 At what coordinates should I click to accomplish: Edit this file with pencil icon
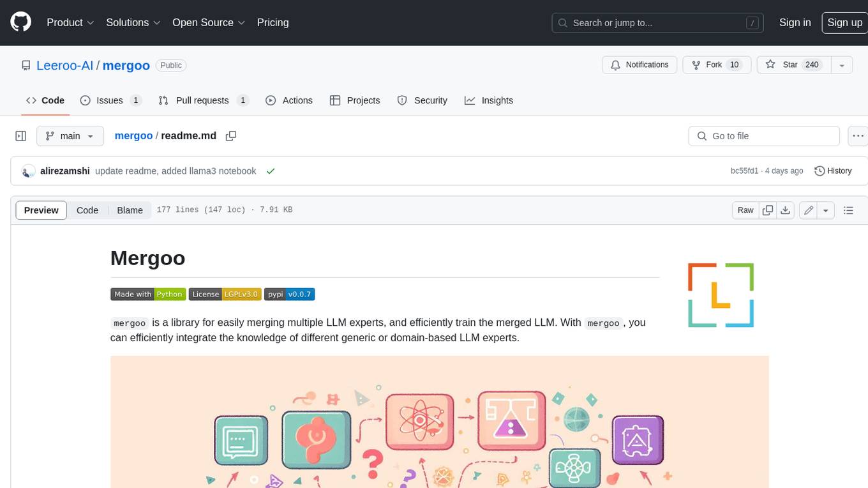coord(808,210)
